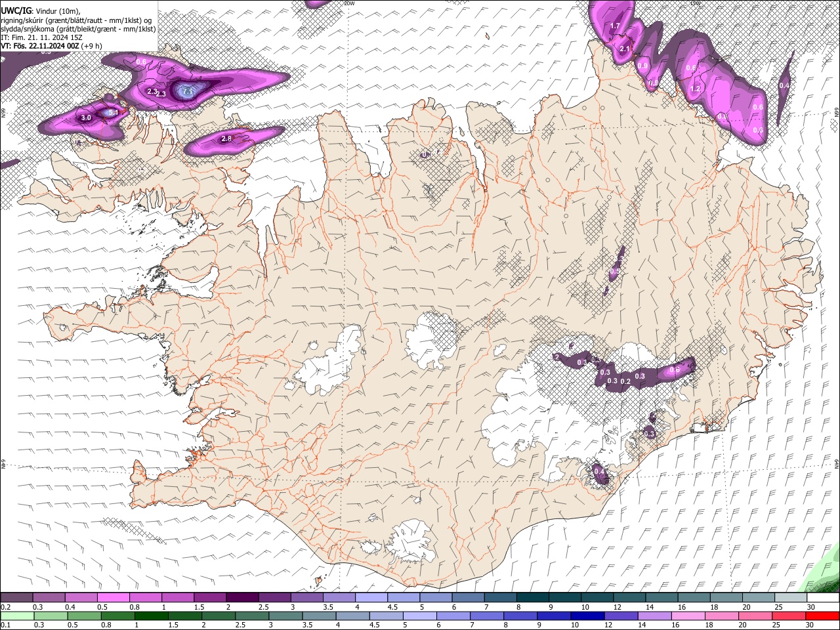This screenshot has height=630, width=840.
Task: Select the darkest purple 2 swatch on the snow scale
Action: coord(242,598)
